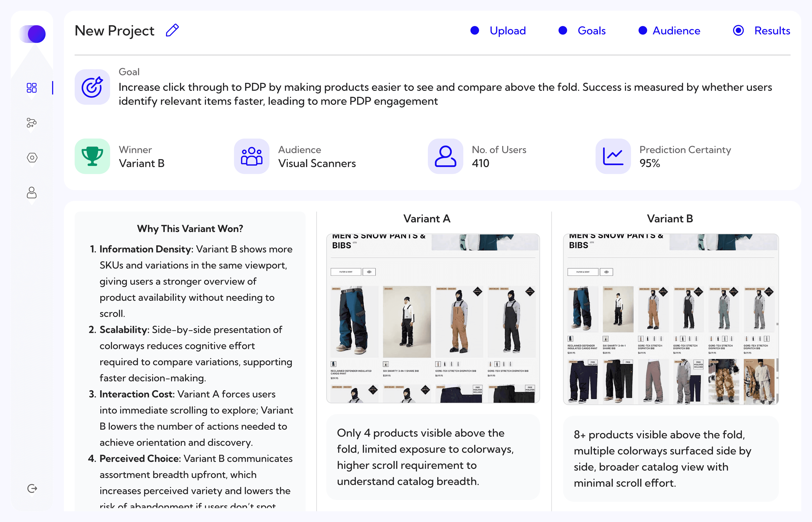
Task: Click the green trophy Winner icon
Action: 92,156
